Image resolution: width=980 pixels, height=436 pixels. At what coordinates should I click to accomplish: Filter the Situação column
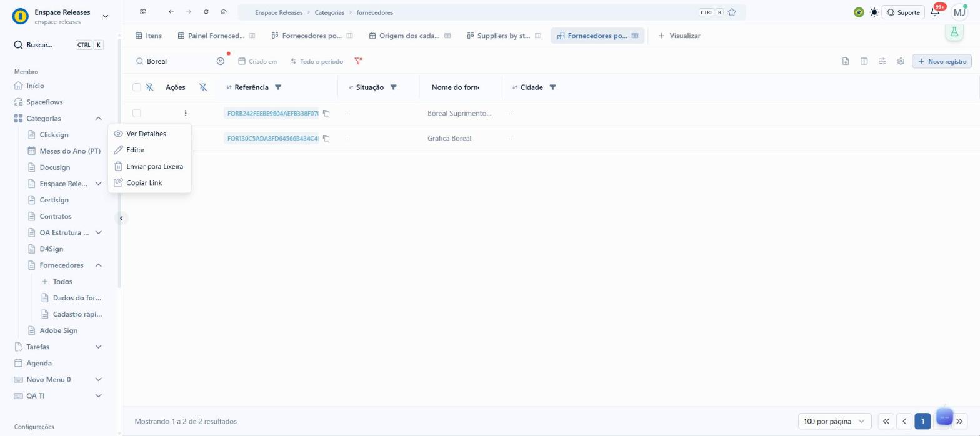point(393,87)
